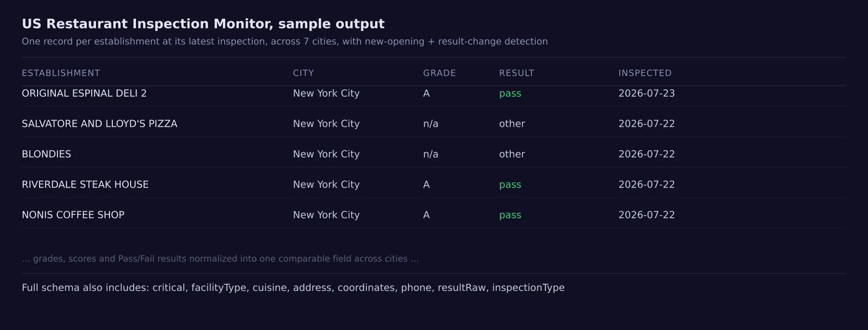This screenshot has height=330, width=868.
Task: Click inspection date for NONIS COFFEE SHOP
Action: point(647,215)
